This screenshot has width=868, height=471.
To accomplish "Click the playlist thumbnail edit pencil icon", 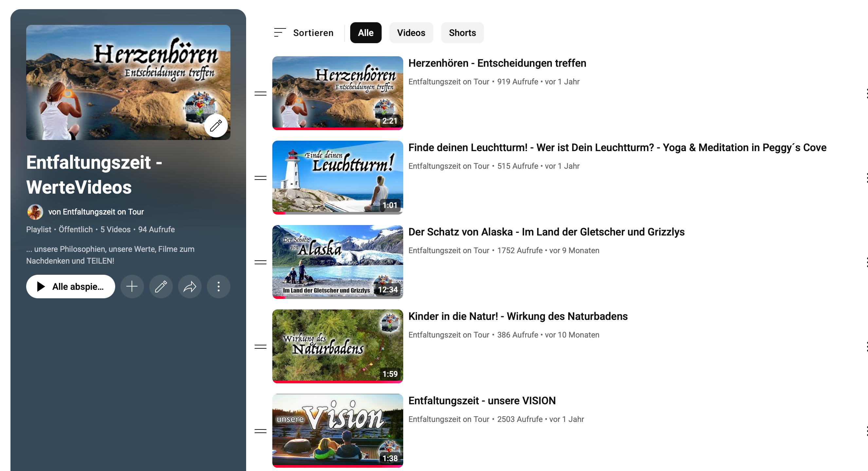I will click(x=216, y=126).
